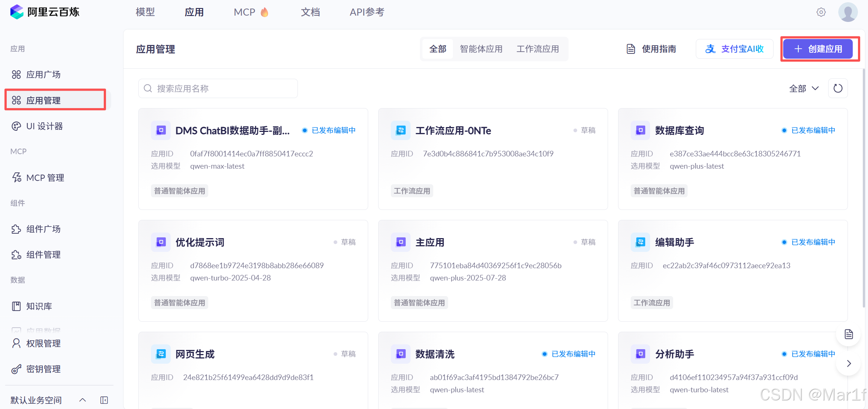Click the 工作流应用-0NTe app icon
The width and height of the screenshot is (868, 409).
[401, 130]
